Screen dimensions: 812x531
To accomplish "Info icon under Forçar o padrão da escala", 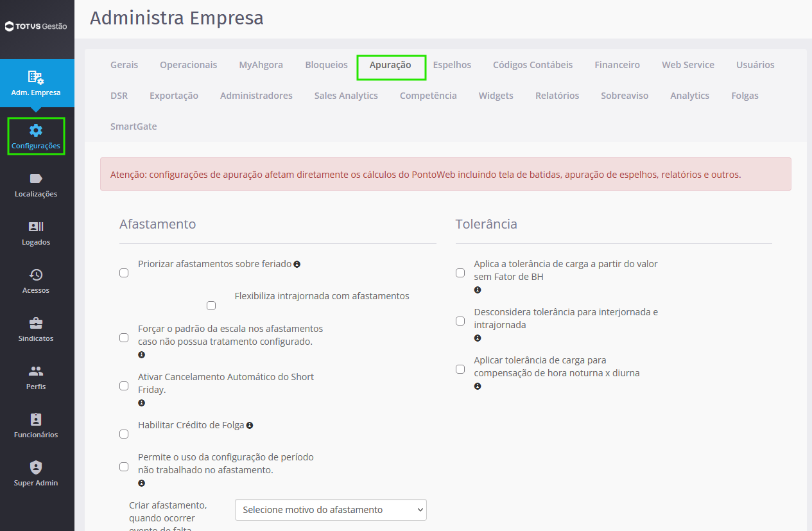I will tap(141, 354).
